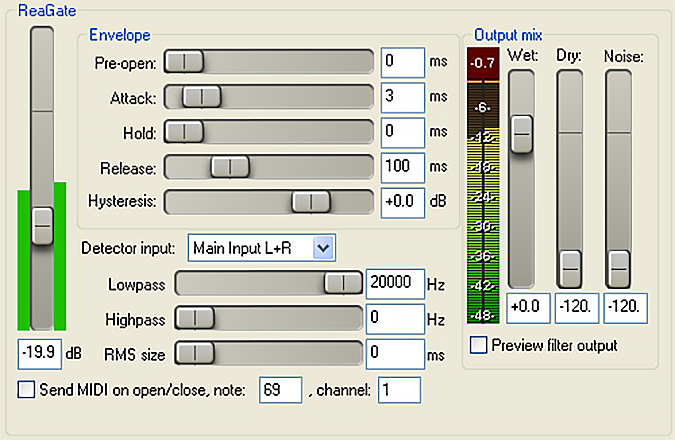Open the Detector input dropdown
The image size is (675, 440).
tap(262, 248)
